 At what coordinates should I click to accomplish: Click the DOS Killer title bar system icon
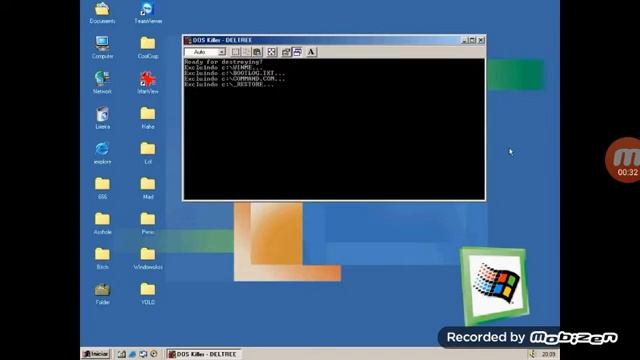188,40
